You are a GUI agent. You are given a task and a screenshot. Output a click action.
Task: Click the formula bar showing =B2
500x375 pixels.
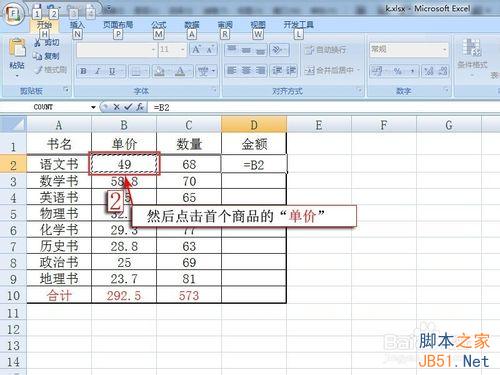[x=325, y=107]
